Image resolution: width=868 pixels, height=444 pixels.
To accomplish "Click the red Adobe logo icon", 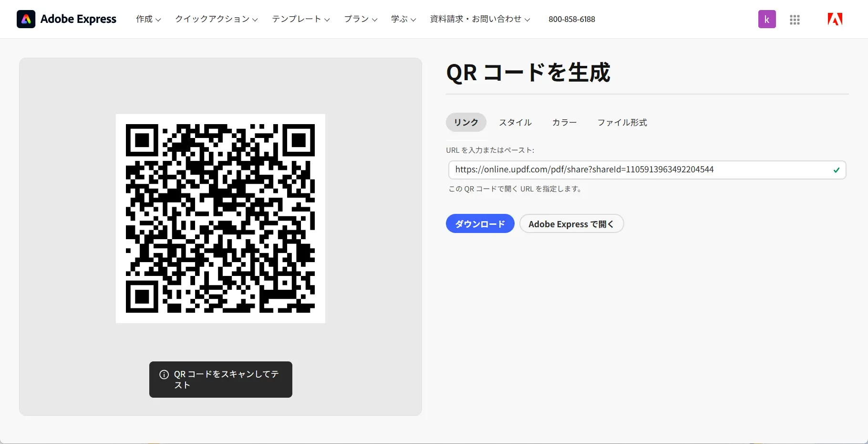I will pyautogui.click(x=835, y=19).
